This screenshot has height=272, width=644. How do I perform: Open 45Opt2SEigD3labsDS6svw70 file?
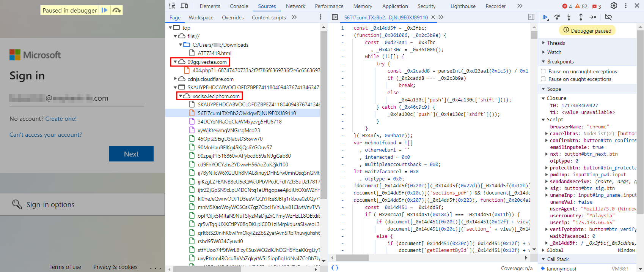tap(230, 139)
